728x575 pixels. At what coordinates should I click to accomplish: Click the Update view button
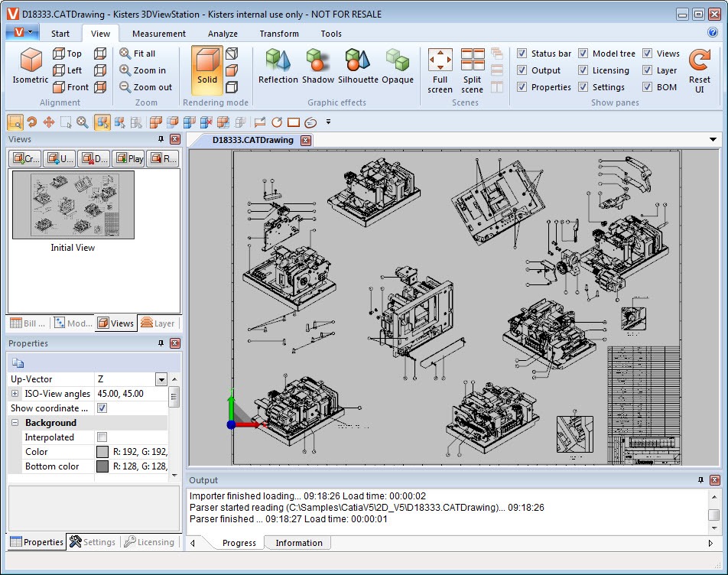[x=60, y=159]
